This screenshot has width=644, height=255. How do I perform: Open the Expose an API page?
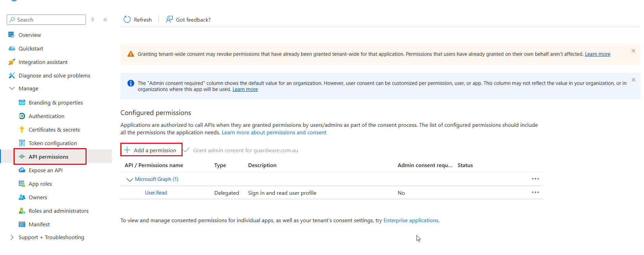point(46,170)
